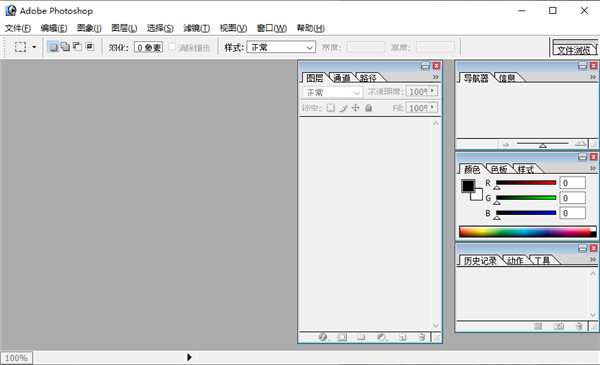Open the tool preset picker arrow
Viewport: 600px width, 365px height.
click(34, 47)
